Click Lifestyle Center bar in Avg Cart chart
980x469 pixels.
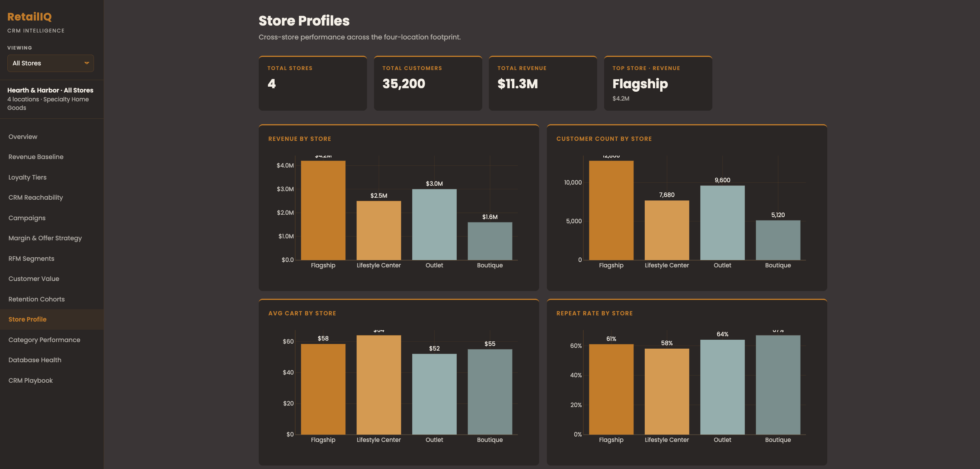379,385
